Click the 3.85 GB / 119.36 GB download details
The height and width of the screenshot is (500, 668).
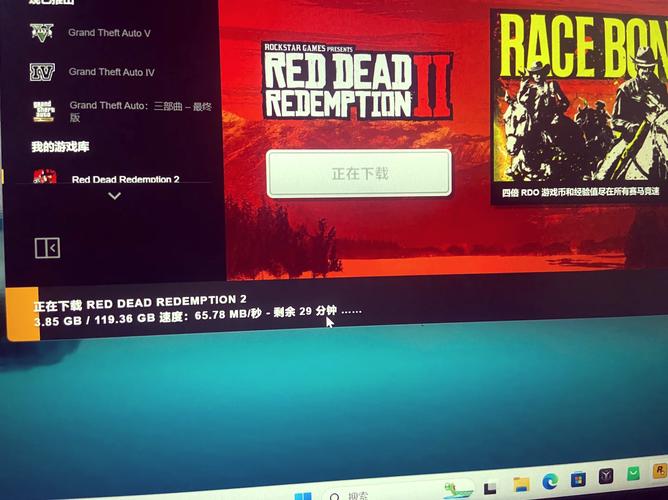point(198,316)
